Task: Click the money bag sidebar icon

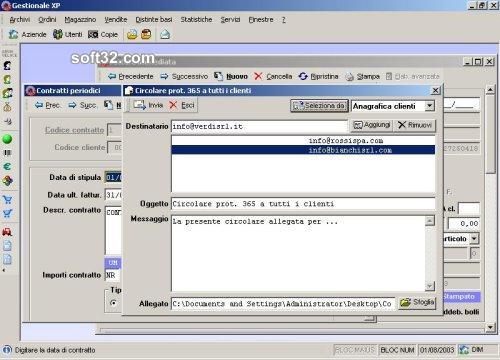Action: tap(7, 107)
